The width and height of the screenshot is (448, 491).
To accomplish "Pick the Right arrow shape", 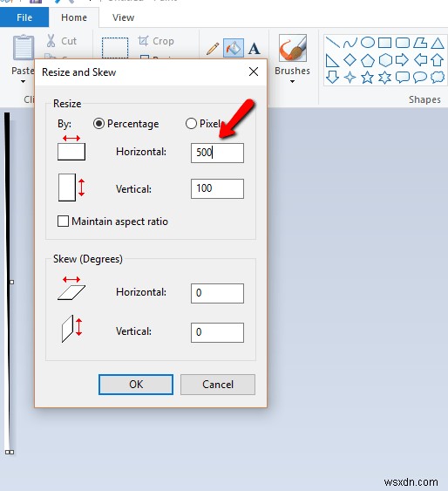I will (403, 60).
